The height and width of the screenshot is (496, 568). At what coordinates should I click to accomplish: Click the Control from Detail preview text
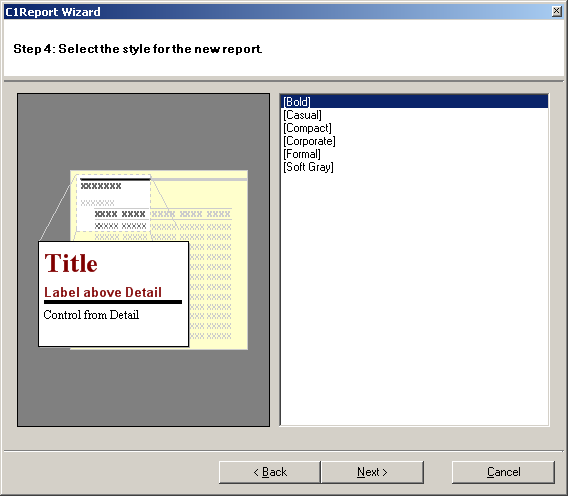[91, 314]
